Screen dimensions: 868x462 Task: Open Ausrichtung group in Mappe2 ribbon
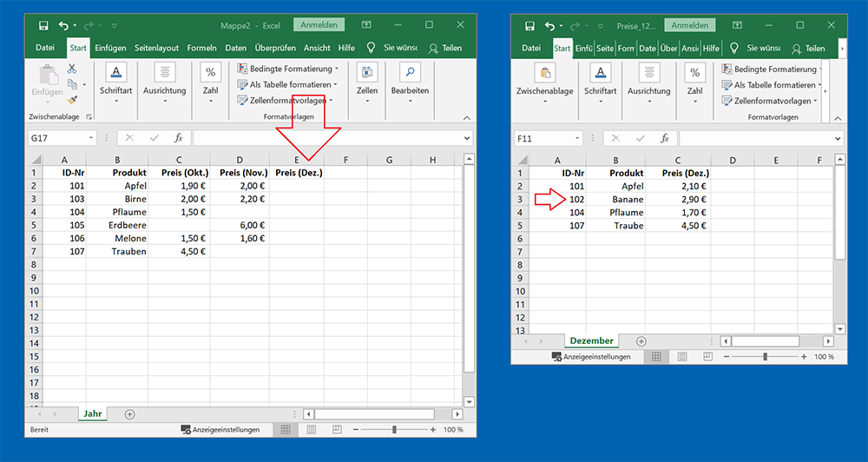coord(164,82)
